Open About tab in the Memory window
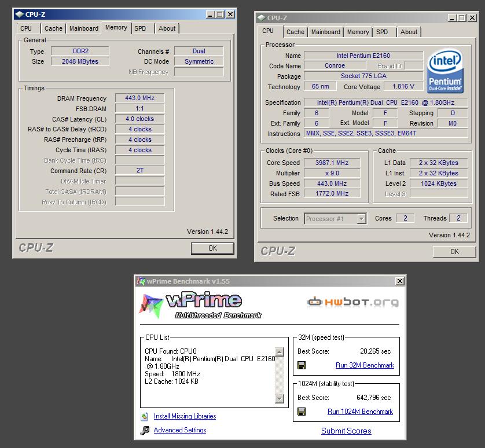 (x=167, y=28)
